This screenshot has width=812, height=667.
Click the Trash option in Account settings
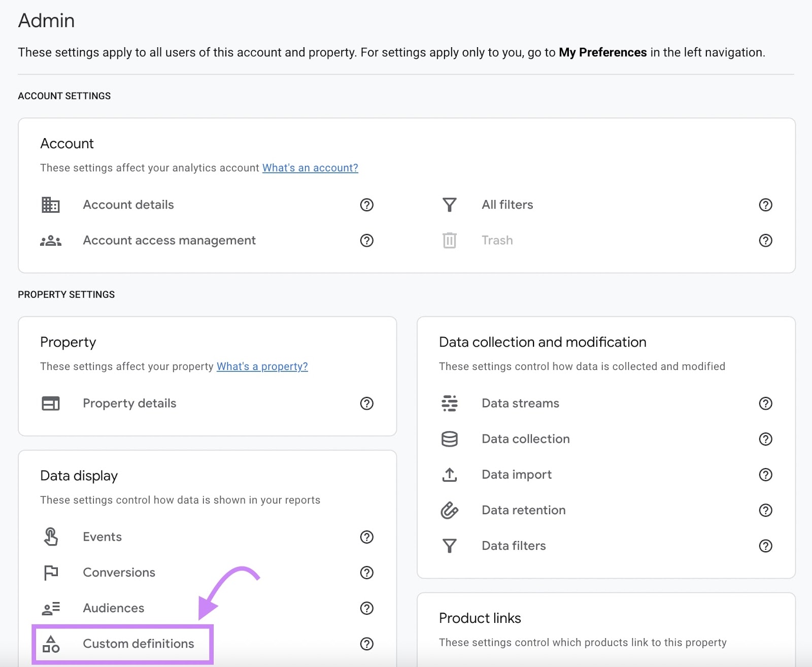click(x=497, y=240)
